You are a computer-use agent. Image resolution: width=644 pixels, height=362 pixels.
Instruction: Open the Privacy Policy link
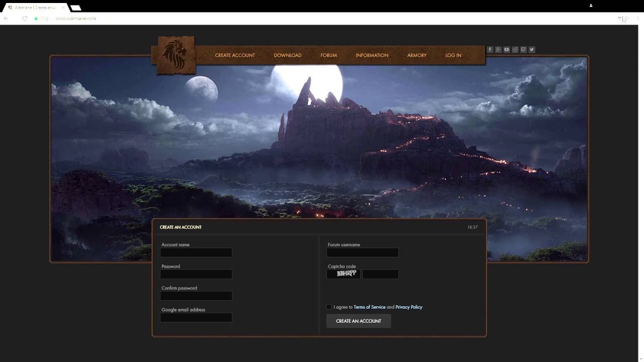pos(409,307)
